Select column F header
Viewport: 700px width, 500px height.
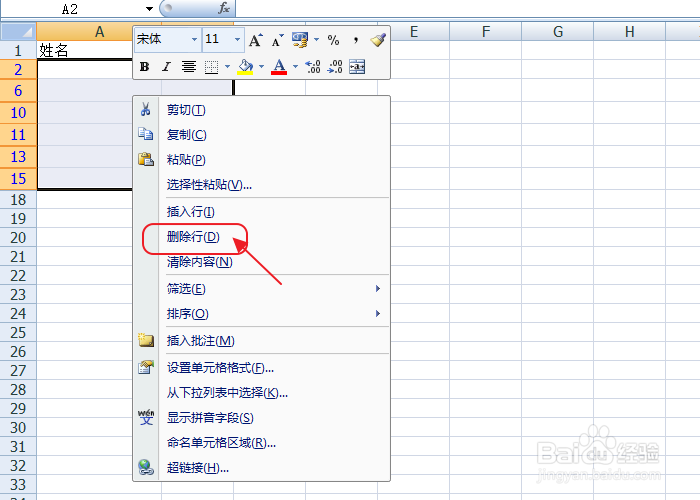(x=486, y=32)
